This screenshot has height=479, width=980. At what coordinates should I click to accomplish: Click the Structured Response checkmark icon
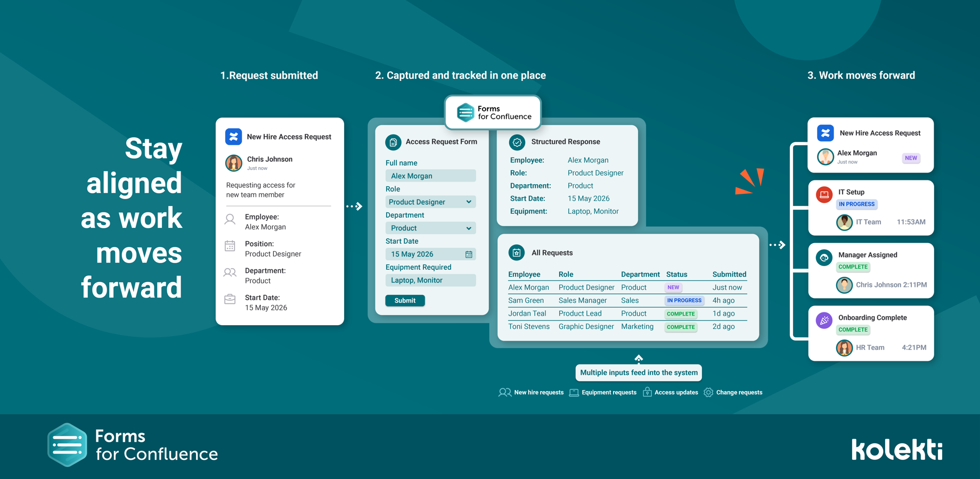click(517, 142)
